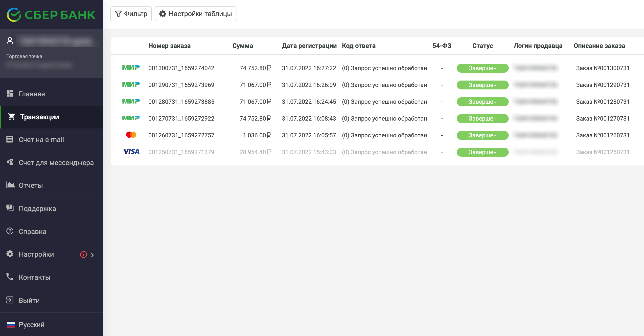Click the Отчеты chart icon
The image size is (644, 336).
(x=10, y=185)
